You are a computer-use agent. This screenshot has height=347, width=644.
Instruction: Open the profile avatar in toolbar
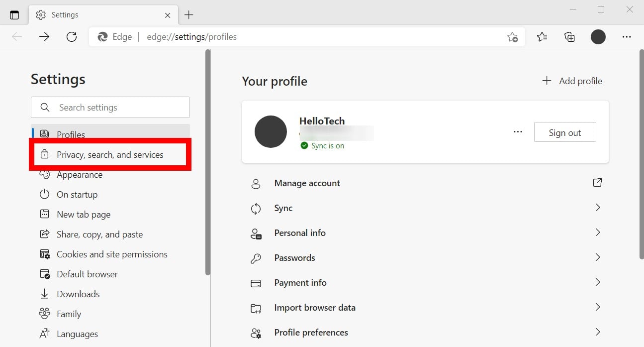(598, 37)
